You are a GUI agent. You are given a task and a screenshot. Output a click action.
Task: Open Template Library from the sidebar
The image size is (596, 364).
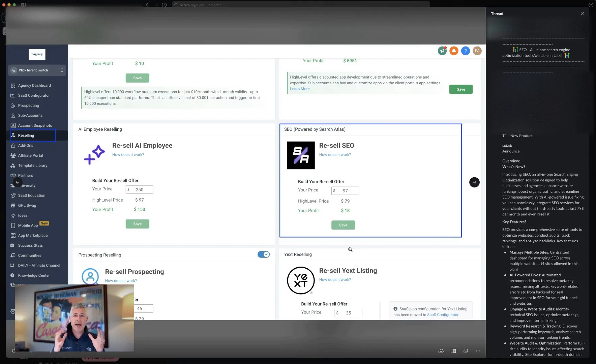[x=32, y=165]
